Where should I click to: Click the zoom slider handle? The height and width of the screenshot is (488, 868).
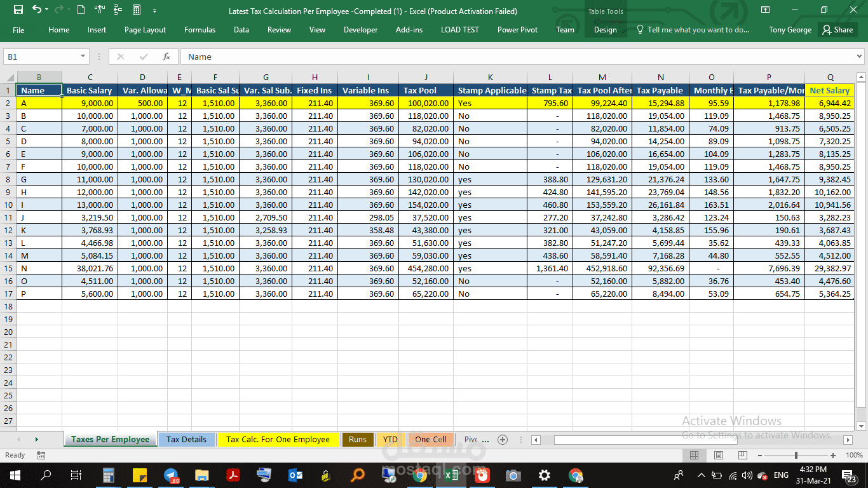[x=796, y=456]
